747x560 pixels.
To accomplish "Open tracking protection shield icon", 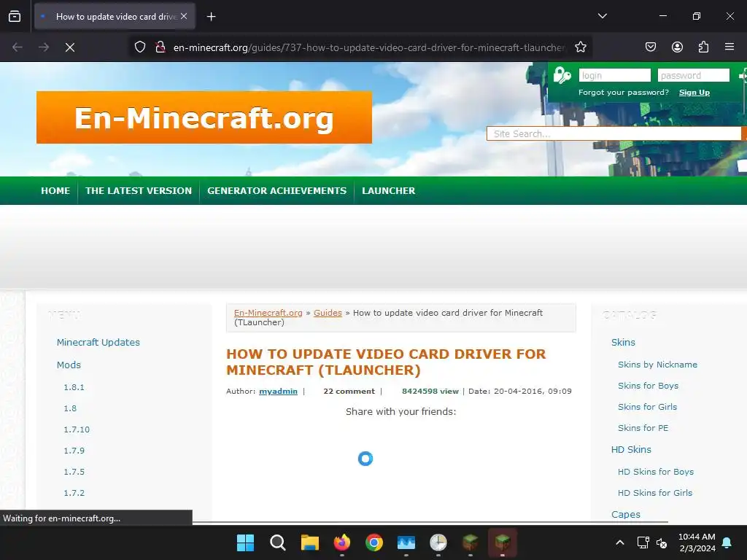I will pyautogui.click(x=139, y=47).
